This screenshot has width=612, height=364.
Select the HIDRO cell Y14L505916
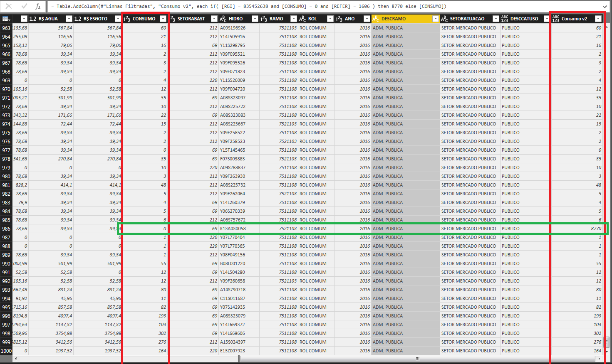(239, 37)
